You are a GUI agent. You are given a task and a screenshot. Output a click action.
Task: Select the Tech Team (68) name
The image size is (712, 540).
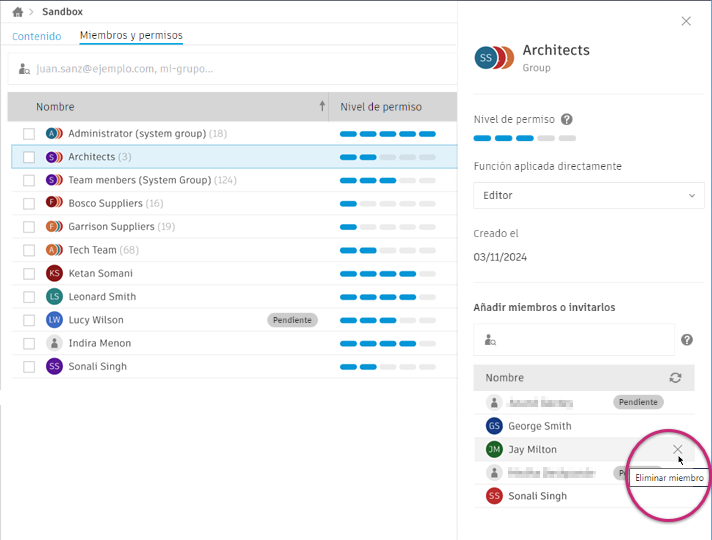tap(104, 250)
